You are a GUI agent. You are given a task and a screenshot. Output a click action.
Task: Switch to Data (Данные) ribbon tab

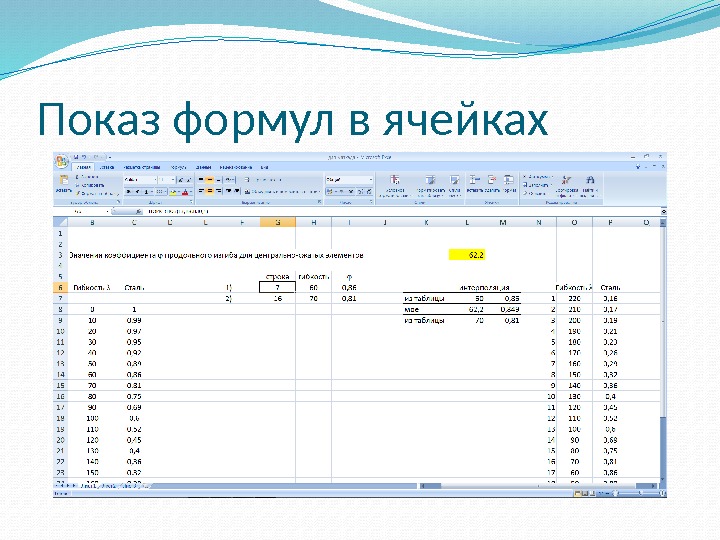point(203,167)
